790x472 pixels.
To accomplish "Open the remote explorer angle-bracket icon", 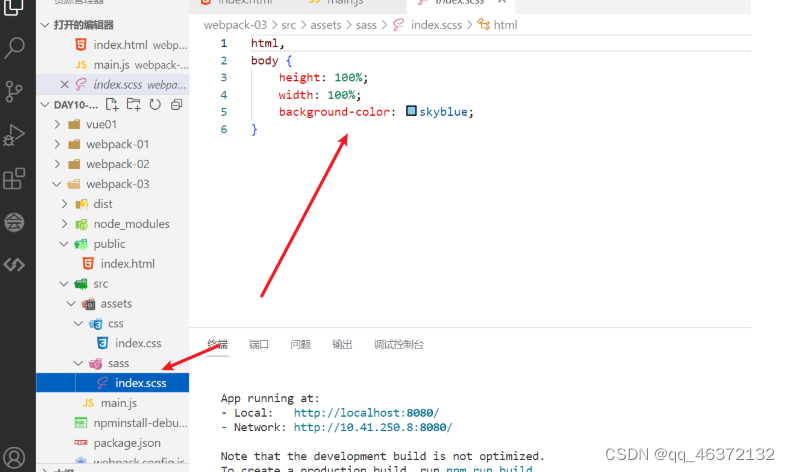I will (x=14, y=264).
